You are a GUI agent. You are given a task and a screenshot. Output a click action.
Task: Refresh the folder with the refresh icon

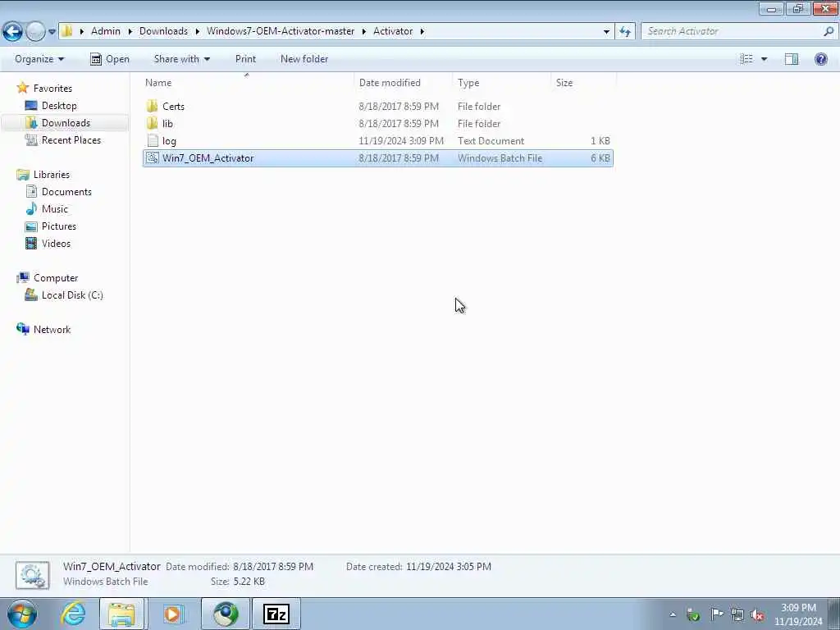(x=624, y=32)
